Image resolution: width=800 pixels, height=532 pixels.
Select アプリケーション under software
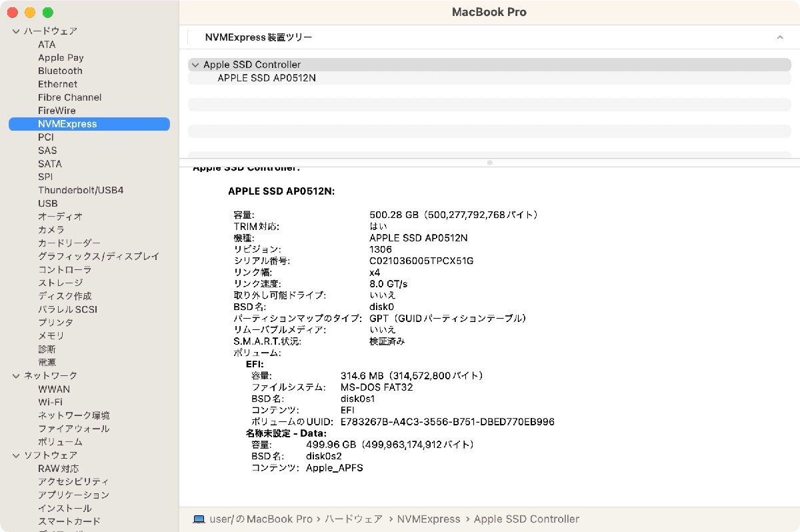73,495
